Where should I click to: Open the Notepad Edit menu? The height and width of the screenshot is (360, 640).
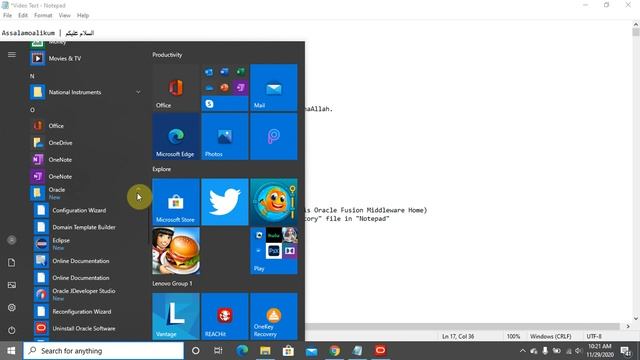pos(23,16)
